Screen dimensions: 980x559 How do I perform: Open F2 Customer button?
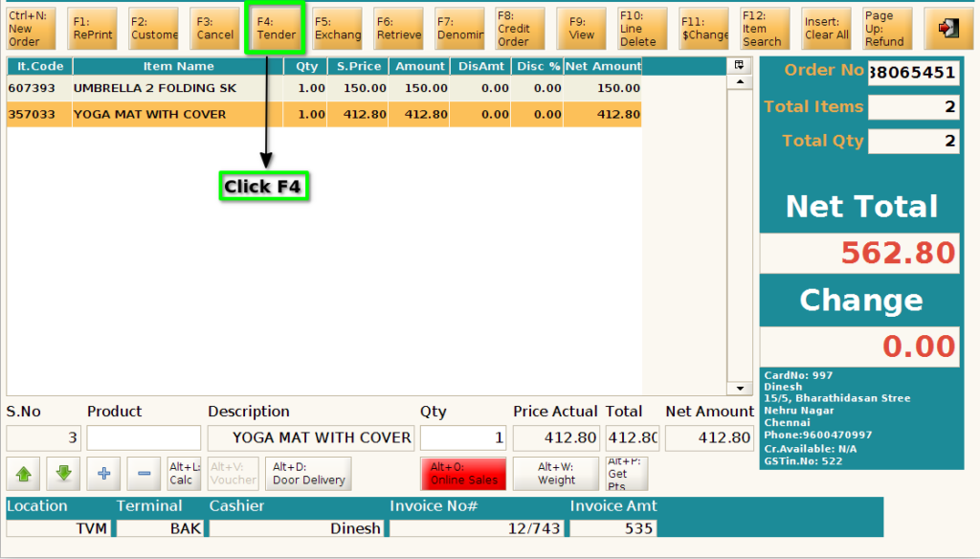point(153,28)
